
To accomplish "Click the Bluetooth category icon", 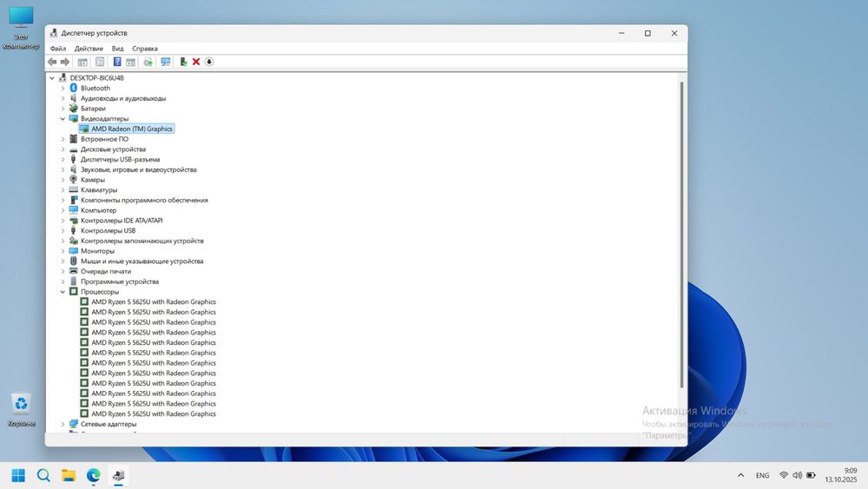I will 74,88.
